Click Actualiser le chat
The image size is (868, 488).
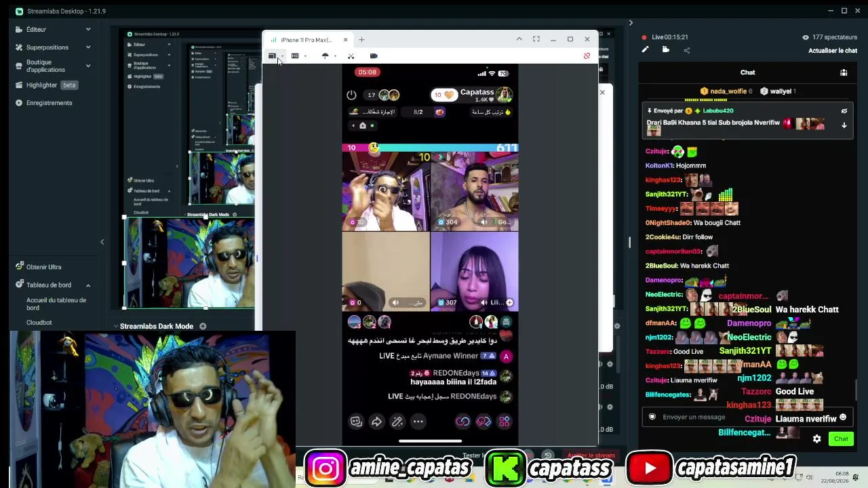point(833,51)
